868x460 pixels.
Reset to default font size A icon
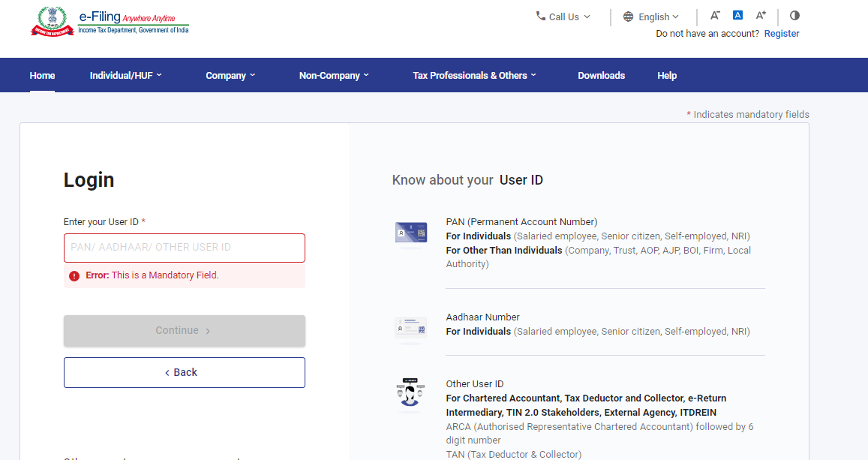pos(737,16)
